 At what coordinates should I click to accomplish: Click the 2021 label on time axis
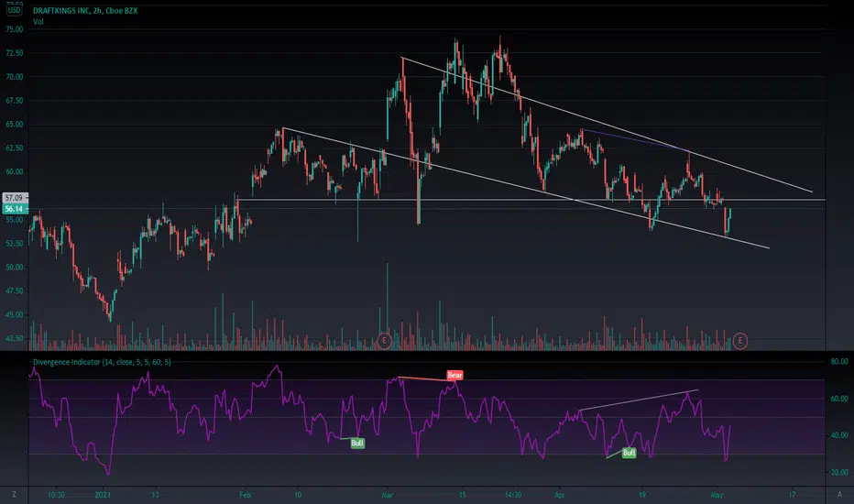pyautogui.click(x=103, y=495)
